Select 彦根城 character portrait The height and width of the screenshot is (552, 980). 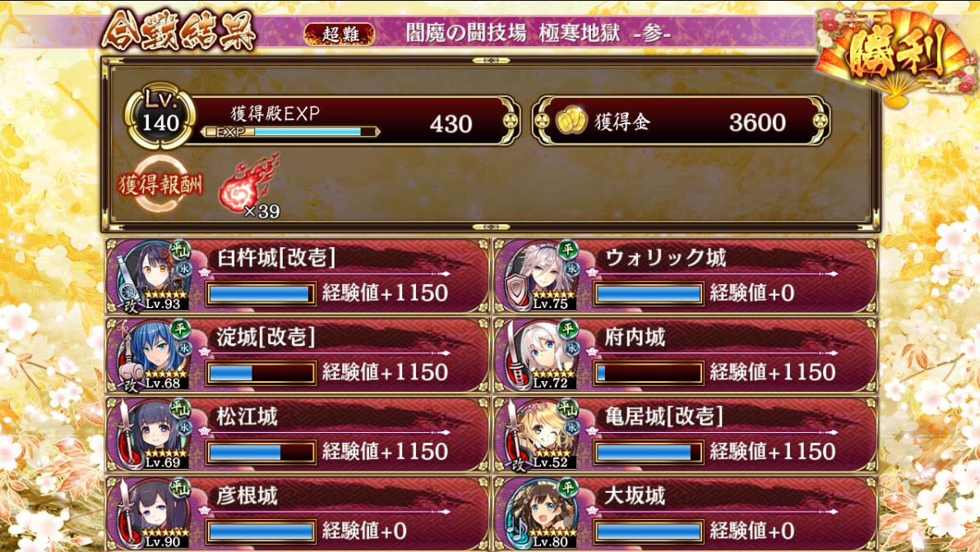pos(155,513)
